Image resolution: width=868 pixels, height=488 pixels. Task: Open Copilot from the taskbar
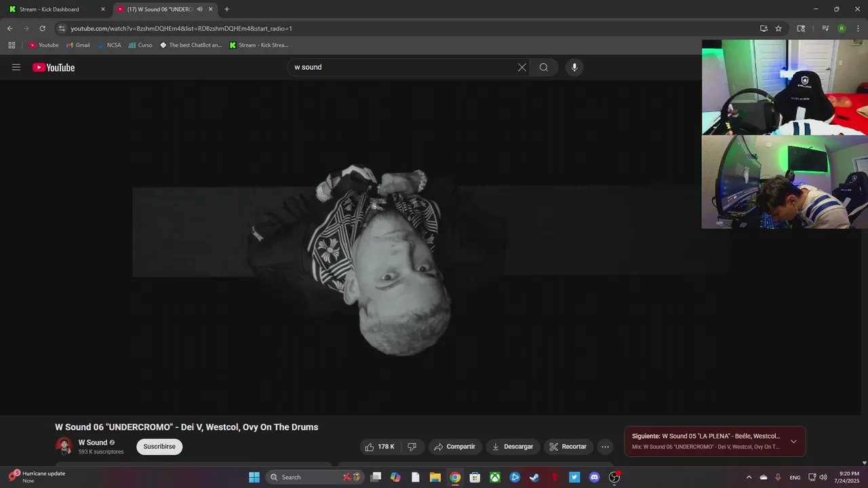(396, 477)
